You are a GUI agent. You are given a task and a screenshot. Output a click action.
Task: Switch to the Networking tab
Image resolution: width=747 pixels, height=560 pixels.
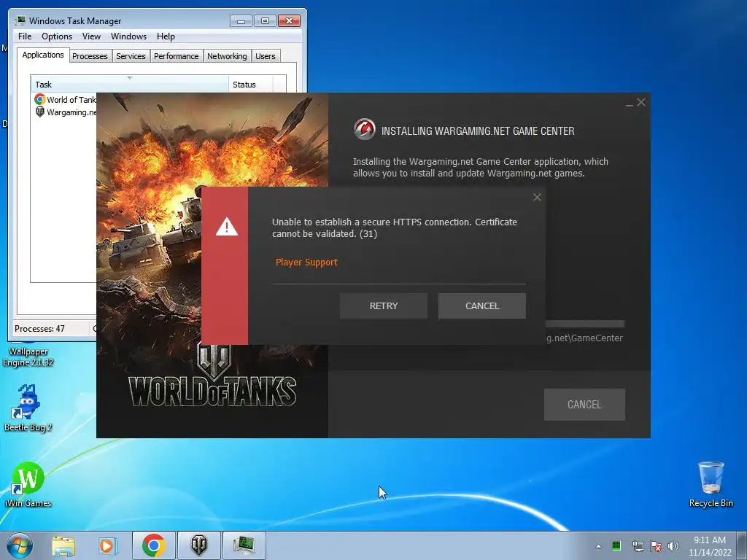click(x=227, y=56)
